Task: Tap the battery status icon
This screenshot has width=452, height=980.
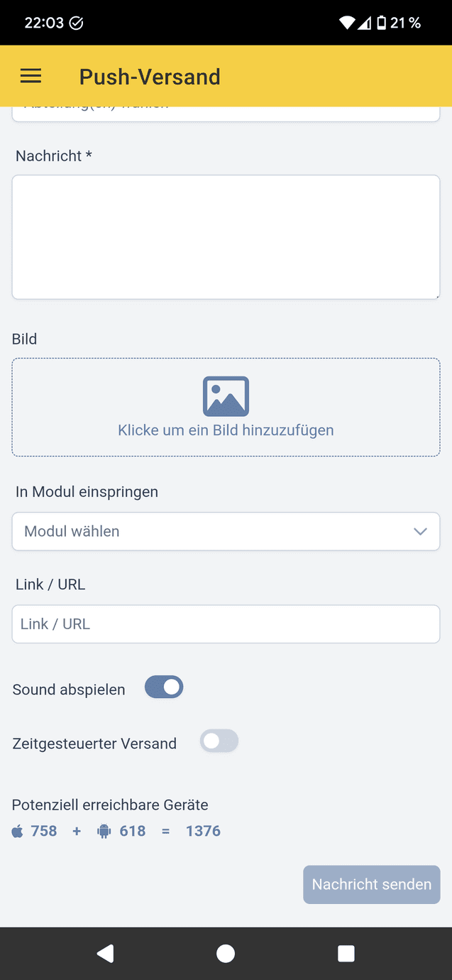Action: 381,23
